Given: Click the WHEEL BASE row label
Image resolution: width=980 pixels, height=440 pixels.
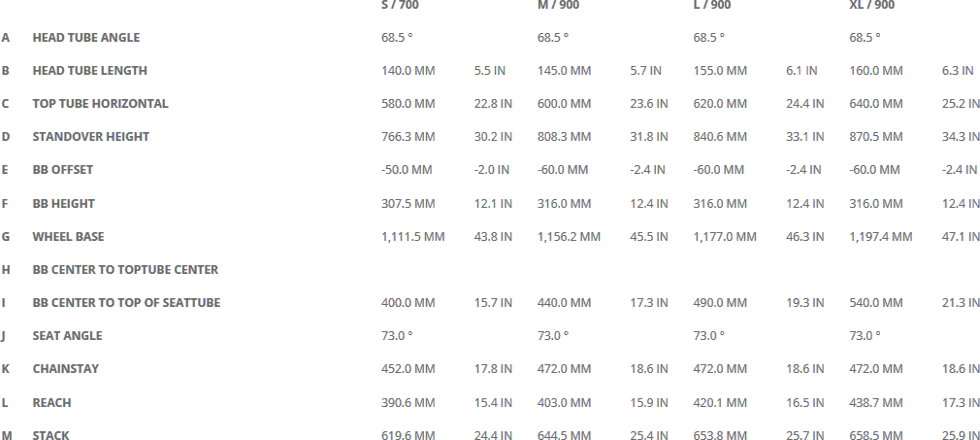Looking at the screenshot, I should [68, 237].
